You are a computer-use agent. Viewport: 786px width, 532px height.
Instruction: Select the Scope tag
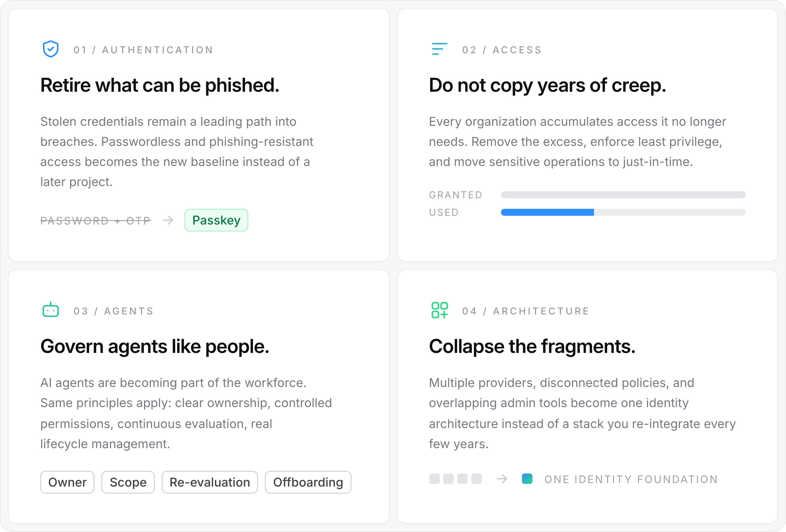128,482
